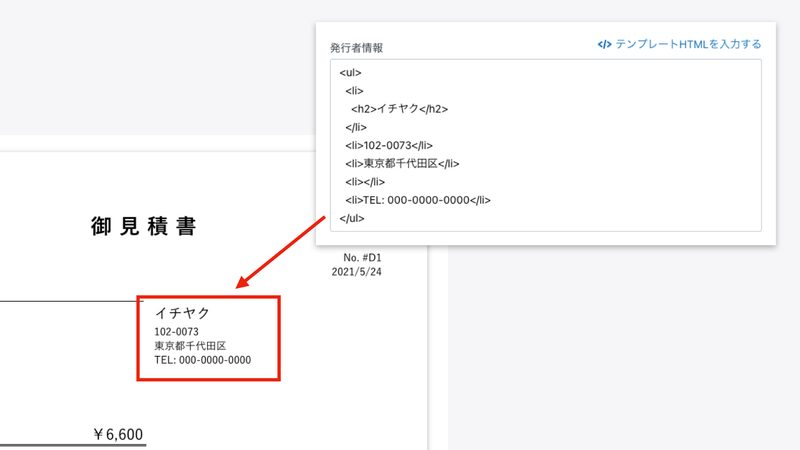800x450 pixels.
Task: Click the ¥6,600 total amount
Action: pos(118,434)
